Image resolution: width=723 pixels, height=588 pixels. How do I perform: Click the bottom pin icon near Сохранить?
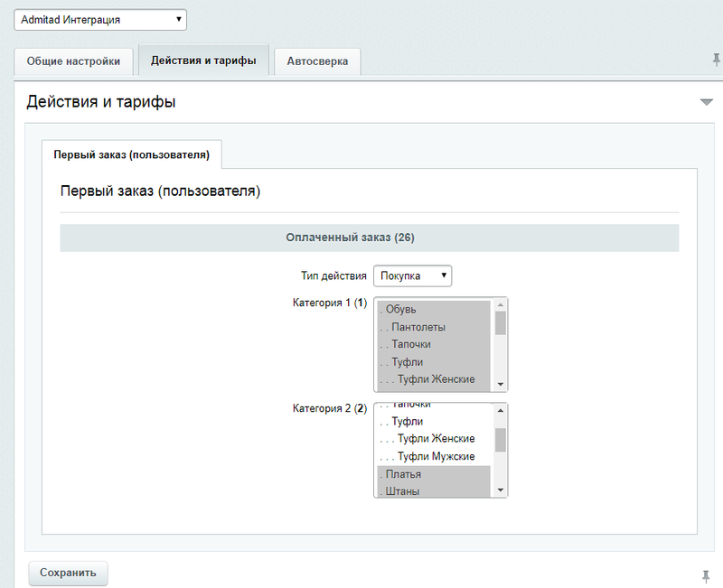click(x=705, y=575)
